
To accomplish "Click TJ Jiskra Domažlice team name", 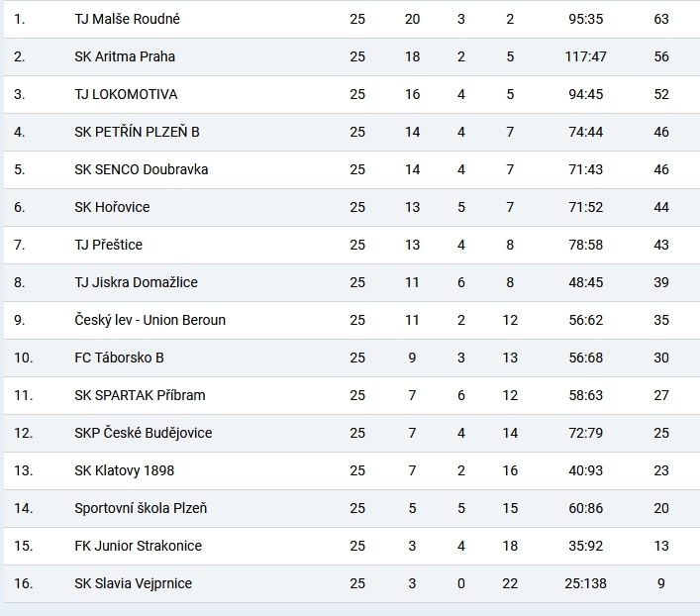I will click(136, 282).
